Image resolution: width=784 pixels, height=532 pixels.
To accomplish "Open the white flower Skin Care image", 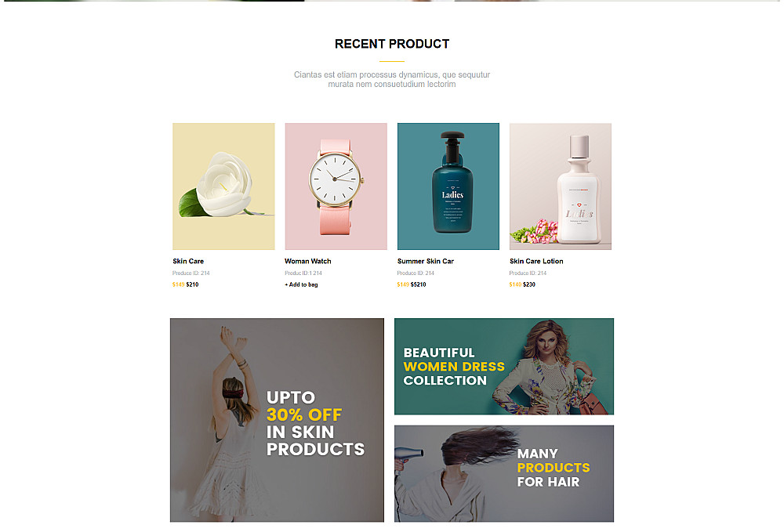I will point(223,186).
